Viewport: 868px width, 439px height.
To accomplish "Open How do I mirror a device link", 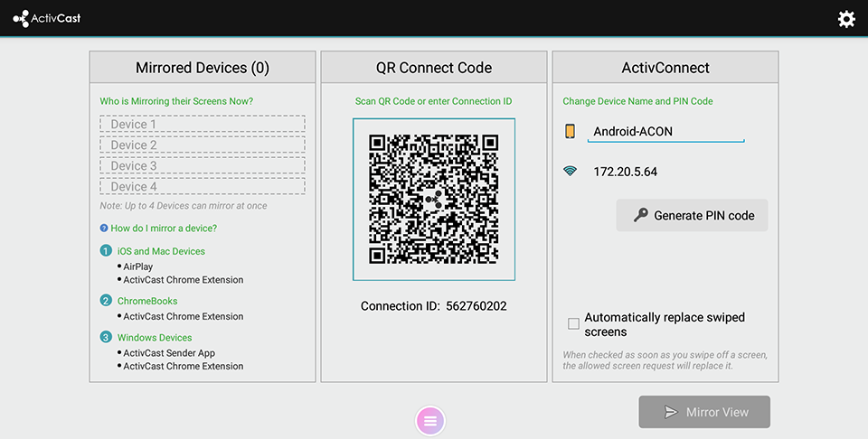I will click(x=164, y=229).
